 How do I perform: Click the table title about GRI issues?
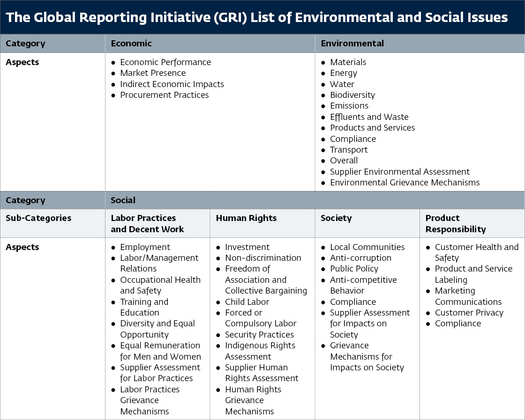pyautogui.click(x=257, y=17)
